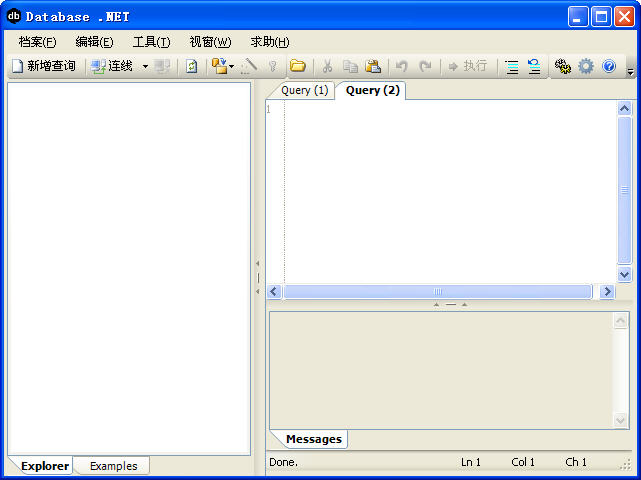Viewport: 641px width, 480px height.
Task: Click the blue gear settings icon
Action: 585,66
